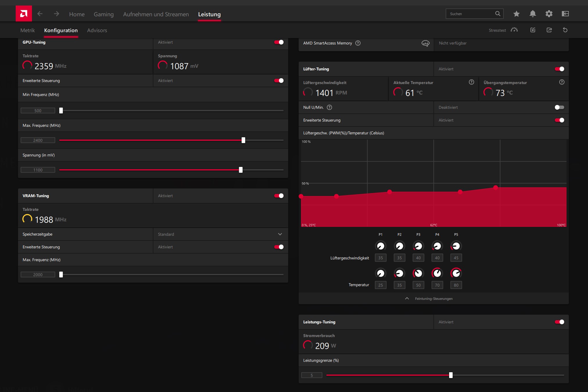Click the sidebar panel layout icon

[565, 14]
